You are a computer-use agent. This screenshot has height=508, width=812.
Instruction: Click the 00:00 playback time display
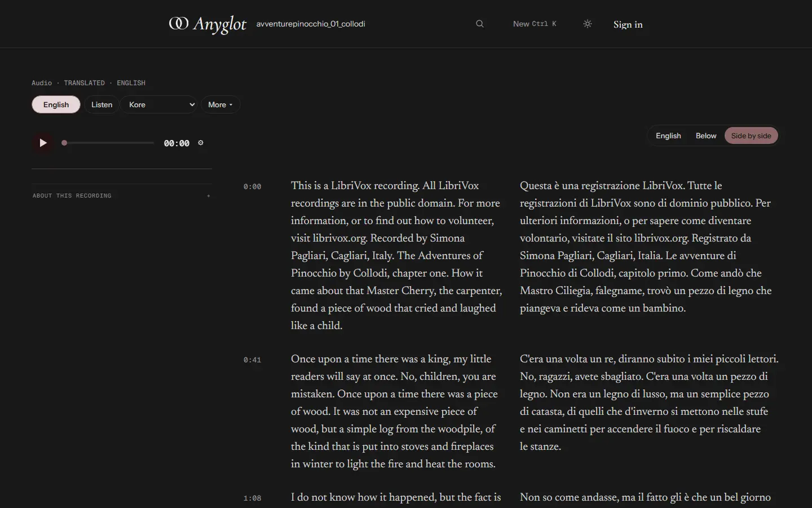176,143
